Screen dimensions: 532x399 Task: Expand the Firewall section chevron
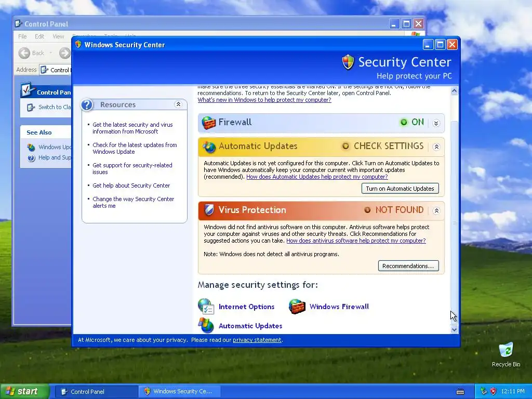(436, 123)
